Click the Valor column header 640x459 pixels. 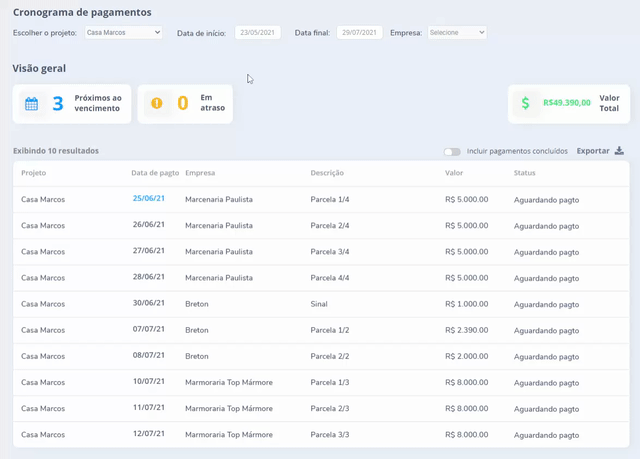click(454, 173)
